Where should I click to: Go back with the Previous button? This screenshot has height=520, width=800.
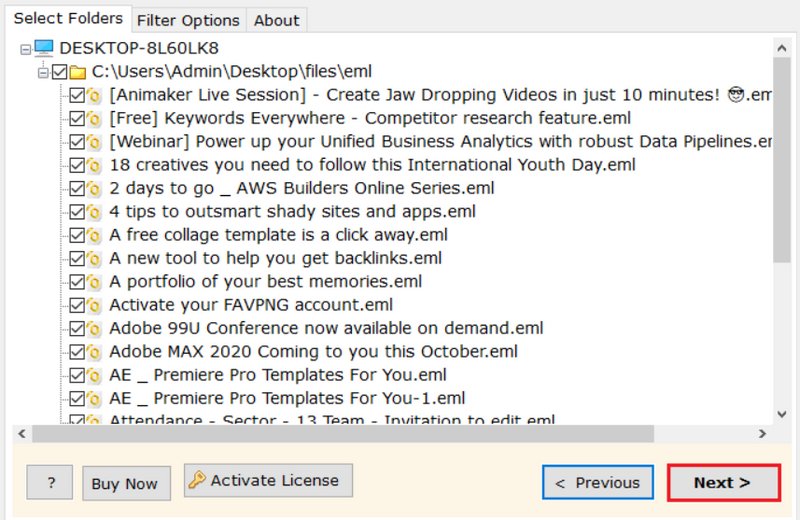click(597, 482)
